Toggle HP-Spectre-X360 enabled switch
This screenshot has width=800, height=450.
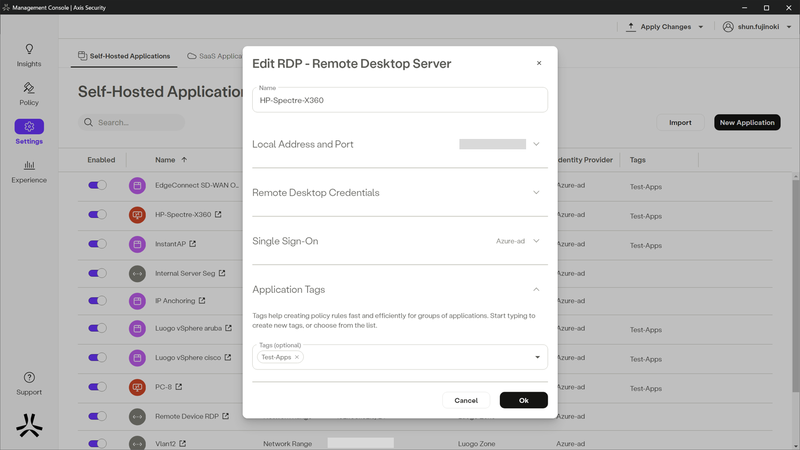click(97, 214)
